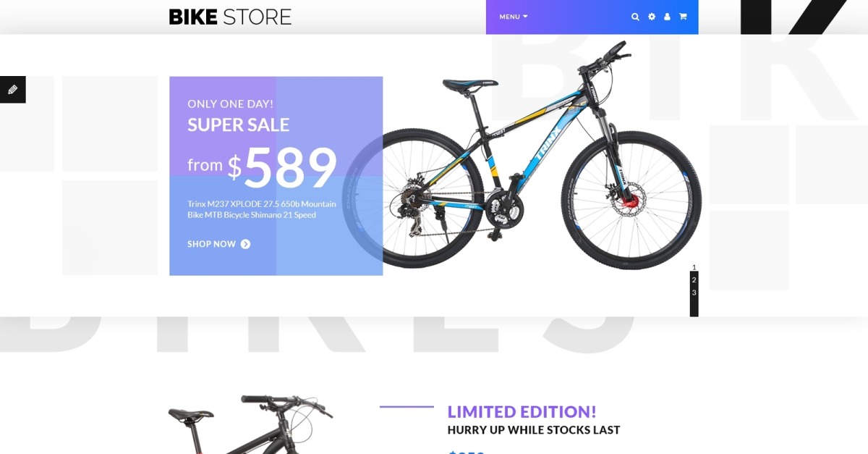Click the BIKE STORE logo
Screen dimensions: 868x454
230,17
